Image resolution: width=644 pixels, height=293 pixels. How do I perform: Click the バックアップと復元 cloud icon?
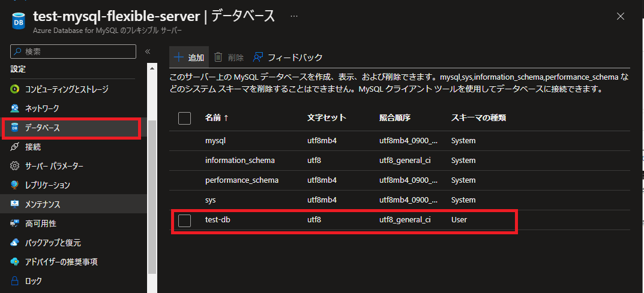tap(15, 243)
